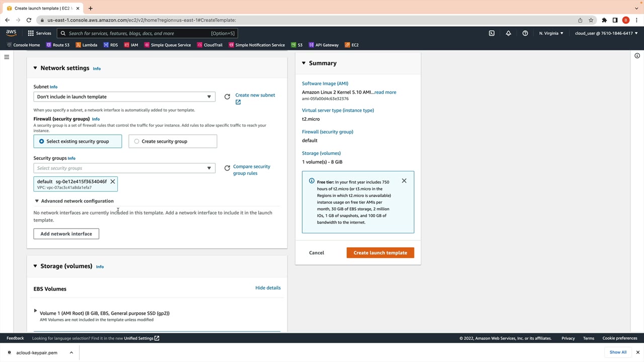Open the IAM favorite shortcut

coord(131,45)
